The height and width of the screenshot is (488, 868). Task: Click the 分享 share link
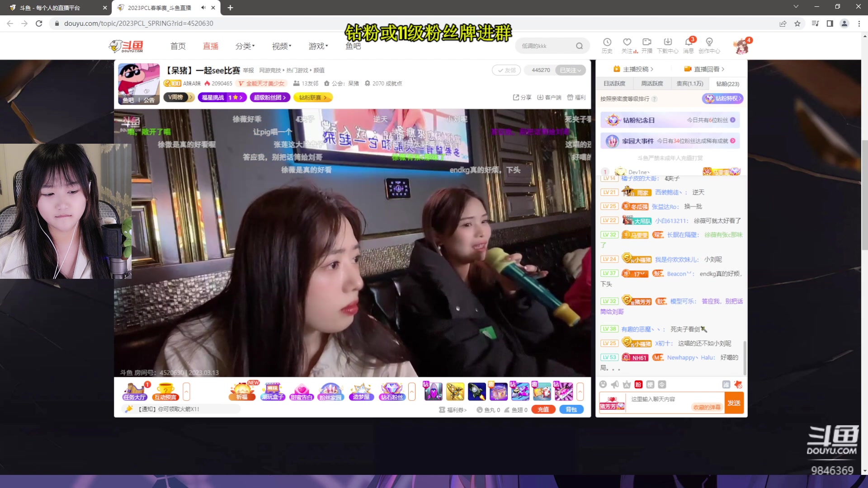point(522,97)
